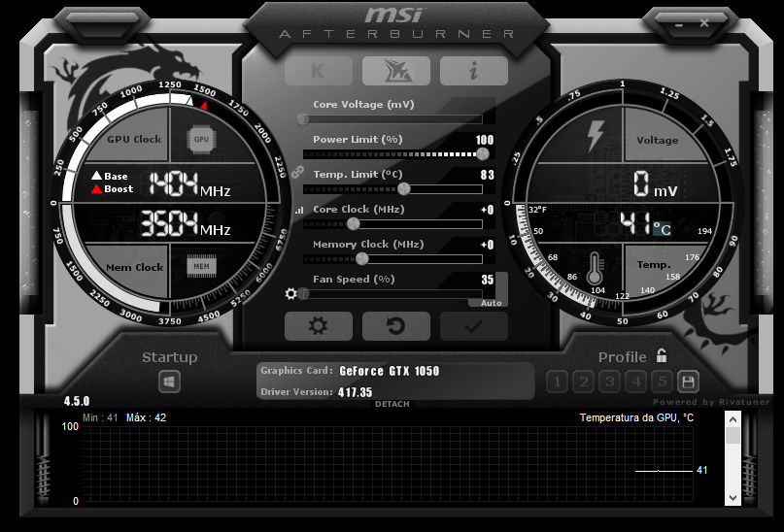The image size is (784, 532).
Task: Click the red Boost triangle legend
Action: click(96, 189)
